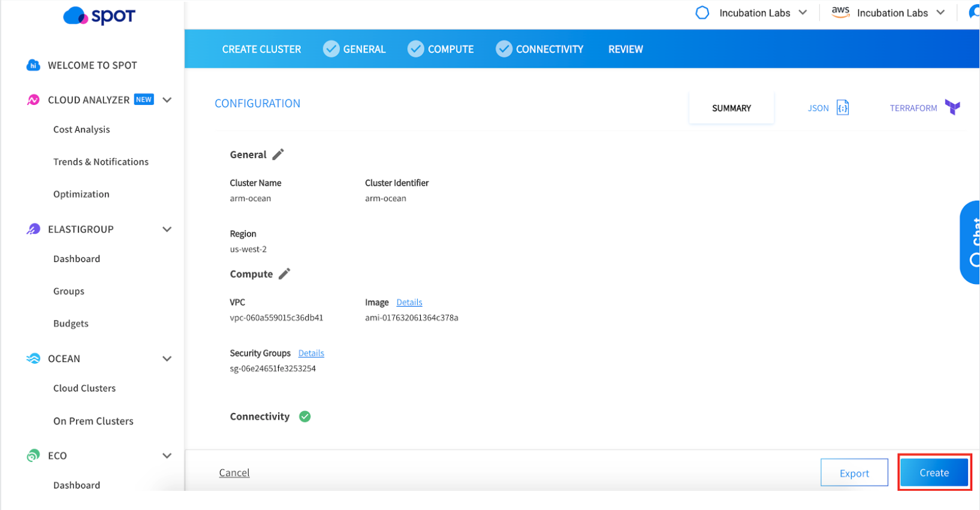Collapse the Elastigroup menu chevron
Screen dimensions: 980x510
[x=167, y=230]
